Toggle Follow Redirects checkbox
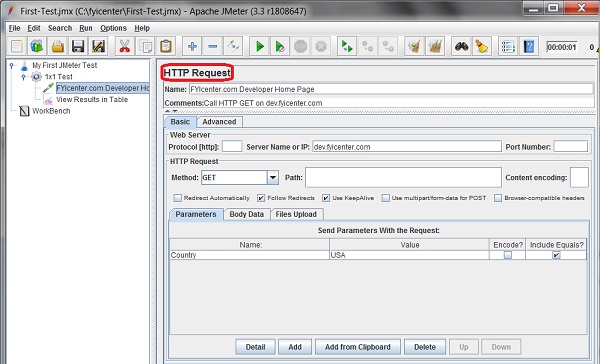This screenshot has height=364, width=600. (x=261, y=198)
